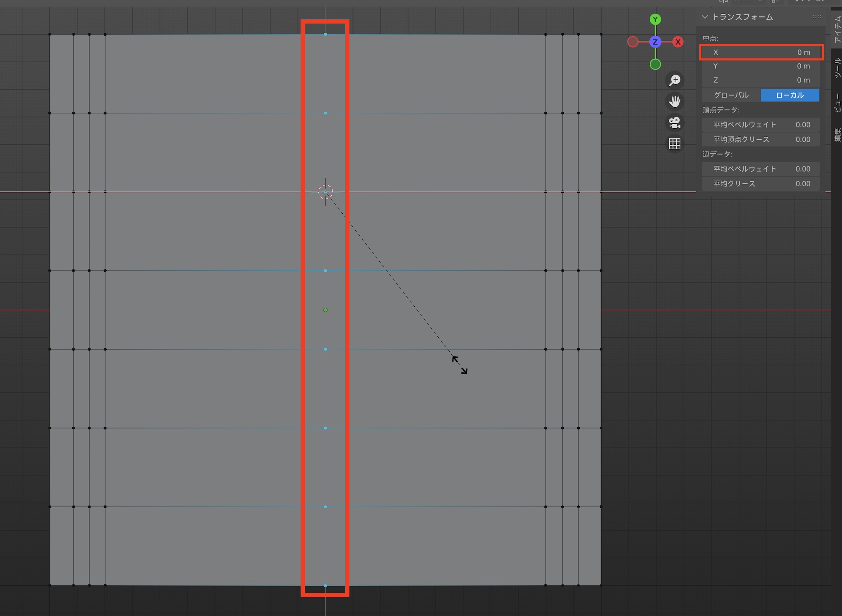The height and width of the screenshot is (616, 842).
Task: Click the pan view hand icon
Action: 675,101
